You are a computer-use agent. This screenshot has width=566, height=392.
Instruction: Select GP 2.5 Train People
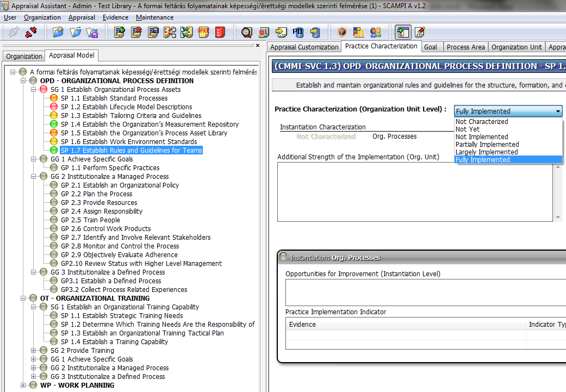(x=90, y=220)
